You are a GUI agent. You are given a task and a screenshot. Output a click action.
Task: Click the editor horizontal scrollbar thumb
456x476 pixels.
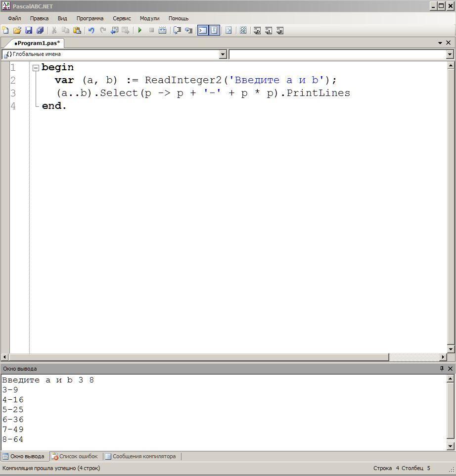coord(199,357)
